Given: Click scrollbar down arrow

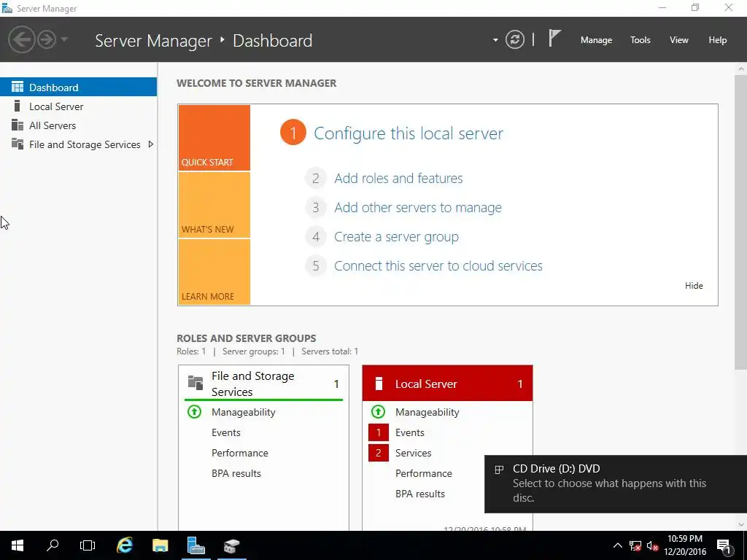Looking at the screenshot, I should coord(741,525).
